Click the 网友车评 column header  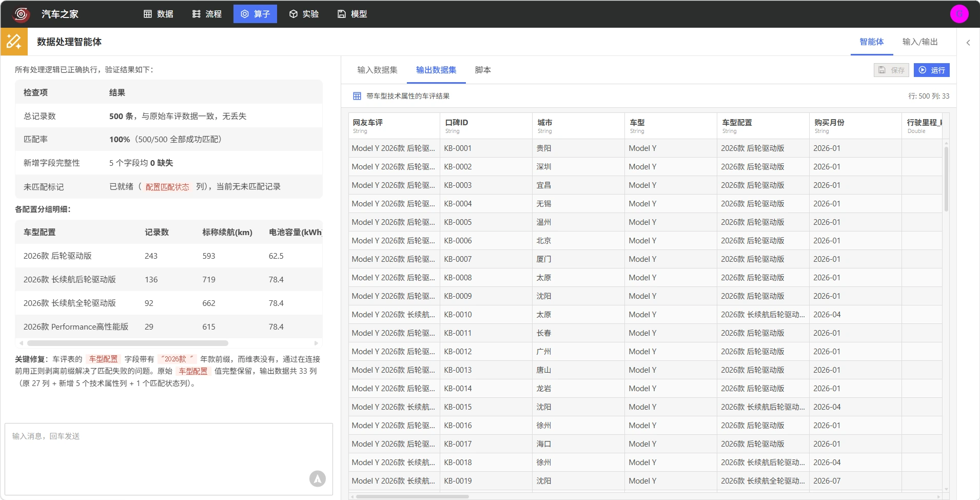coord(394,126)
